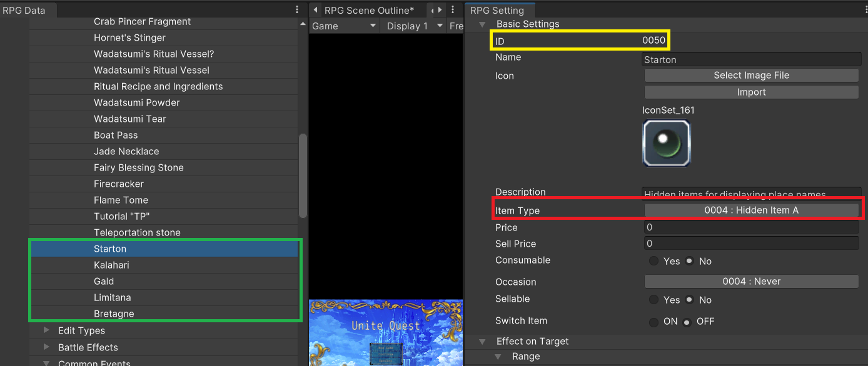Click the Sell Price input field
This screenshot has height=366, width=868.
pos(752,244)
